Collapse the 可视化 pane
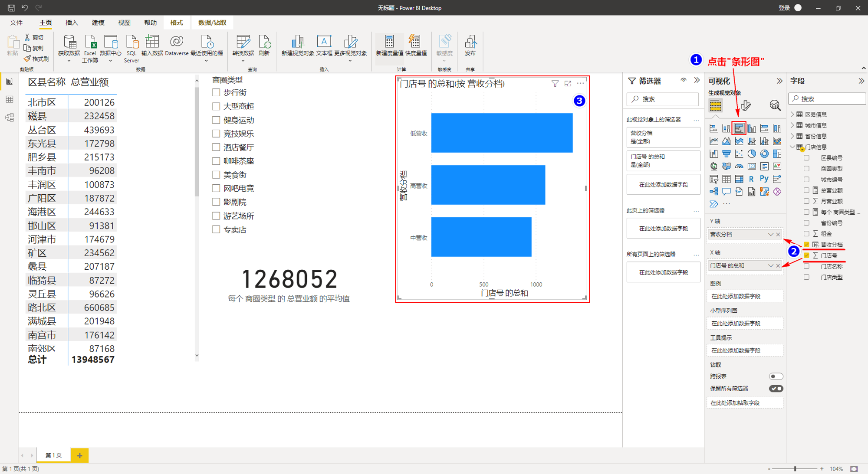Viewport: 868px width, 474px height. (x=779, y=81)
